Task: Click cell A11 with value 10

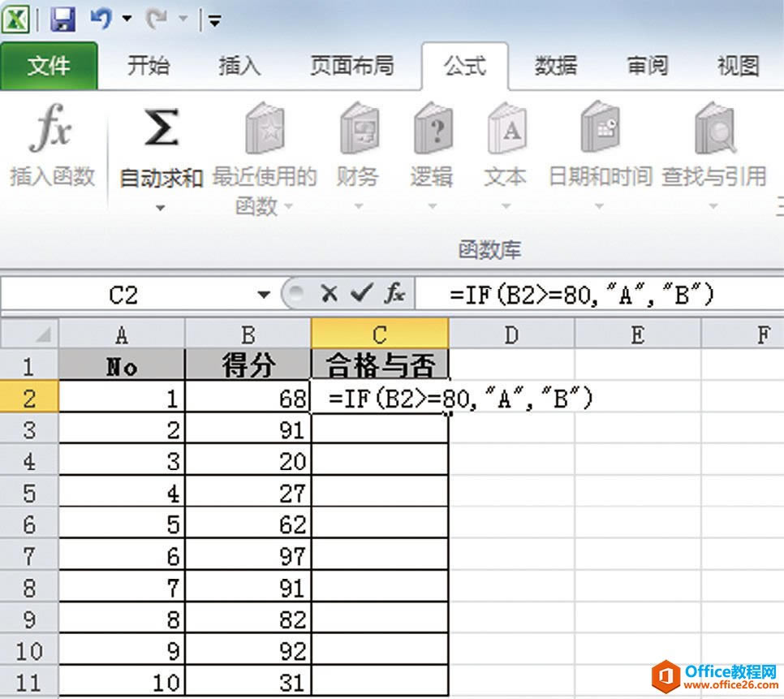Action: [122, 681]
